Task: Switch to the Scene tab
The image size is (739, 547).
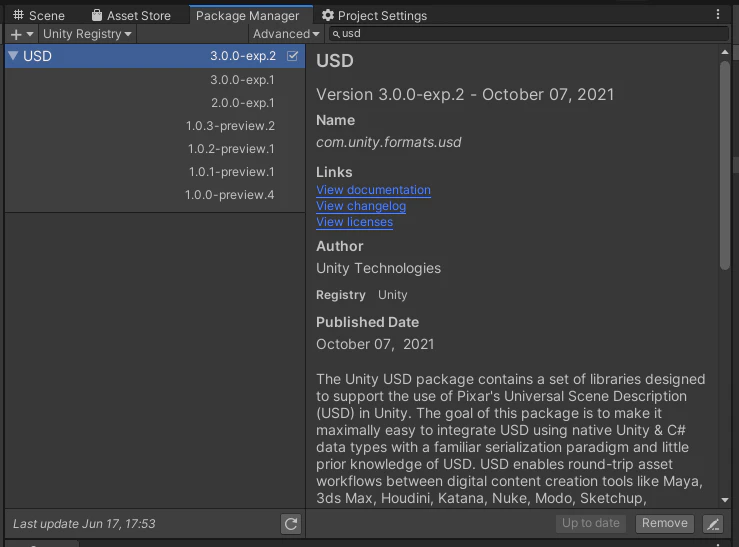Action: pos(39,15)
